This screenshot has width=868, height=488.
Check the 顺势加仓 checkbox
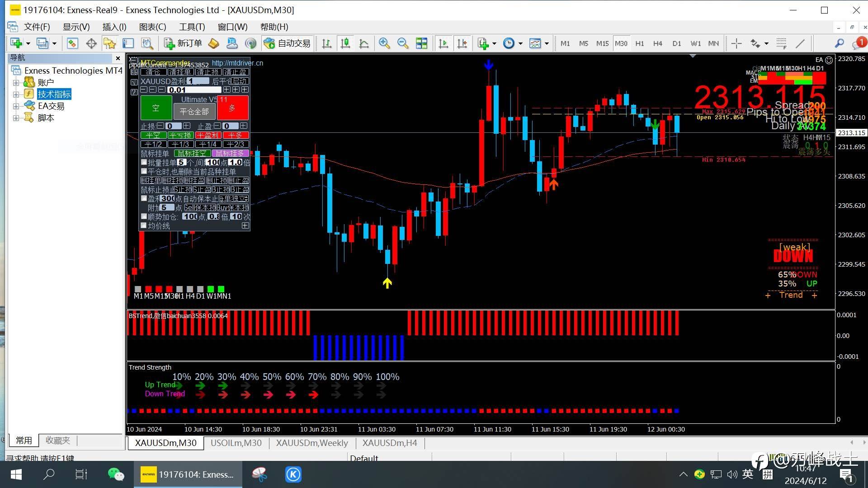144,216
